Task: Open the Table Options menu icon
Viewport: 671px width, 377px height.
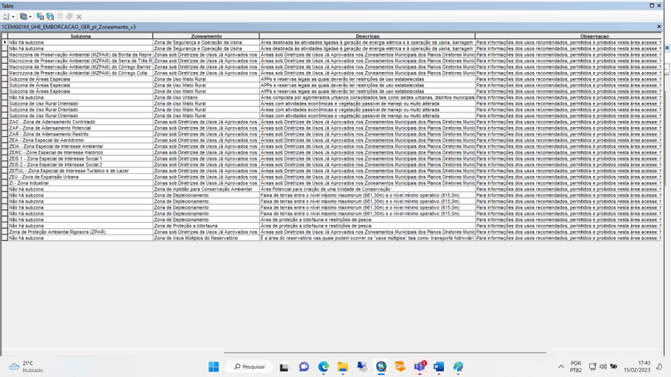Action: click(6, 17)
